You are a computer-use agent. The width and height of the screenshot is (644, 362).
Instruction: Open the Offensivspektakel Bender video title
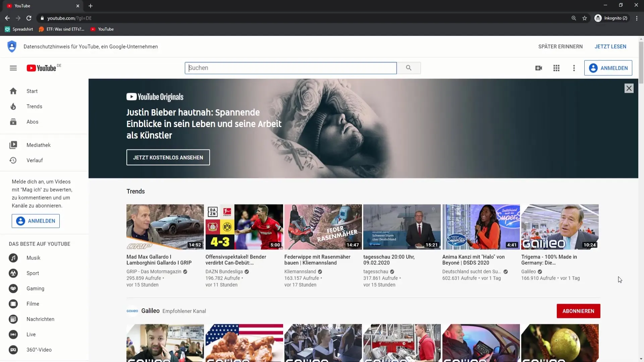click(236, 260)
